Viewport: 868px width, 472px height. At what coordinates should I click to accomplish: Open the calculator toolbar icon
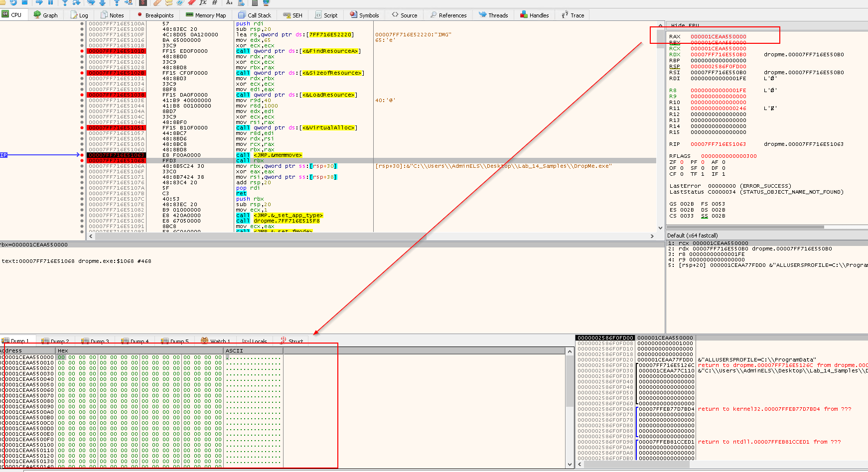tap(255, 2)
